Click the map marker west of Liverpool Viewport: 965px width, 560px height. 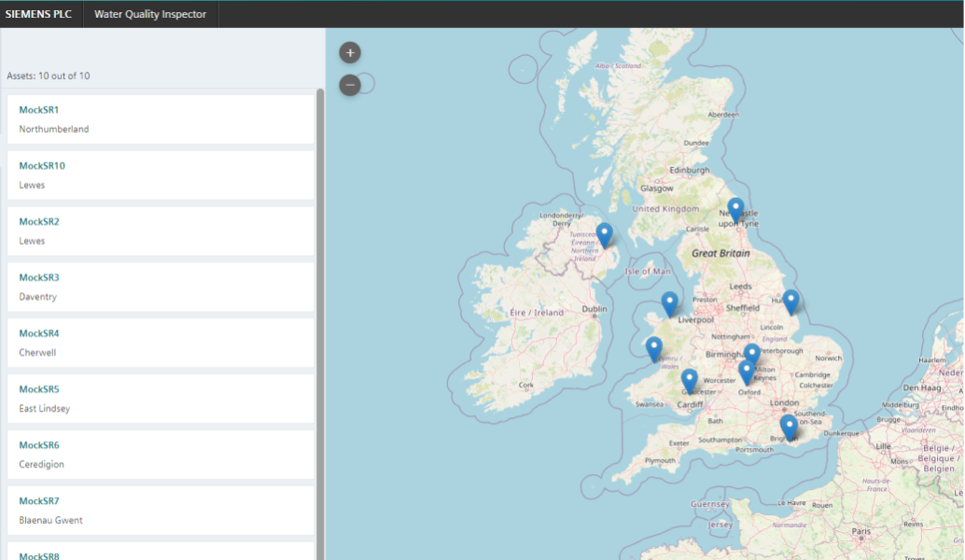669,303
